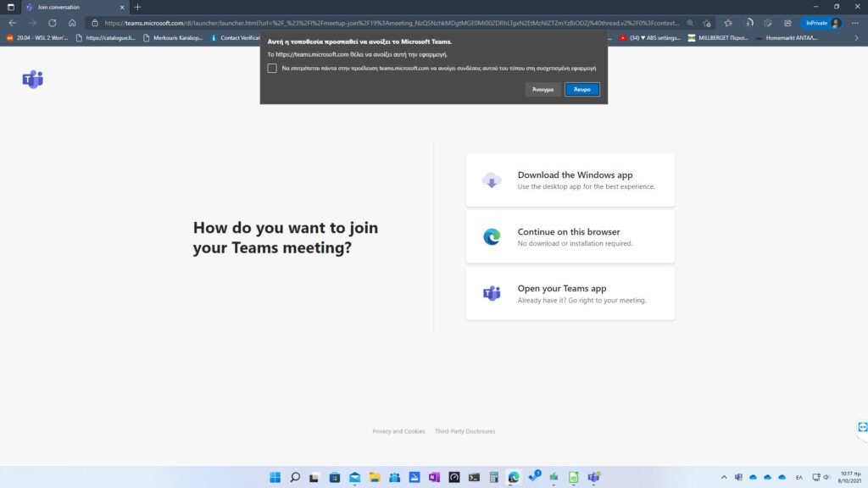
Task: Open the InPrivate profile menu
Action: point(821,23)
